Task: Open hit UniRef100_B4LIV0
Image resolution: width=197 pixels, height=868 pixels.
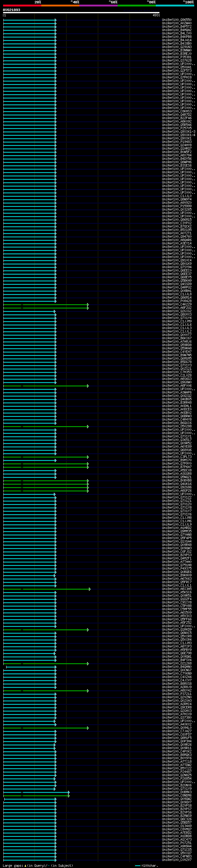Action: pos(177,33)
